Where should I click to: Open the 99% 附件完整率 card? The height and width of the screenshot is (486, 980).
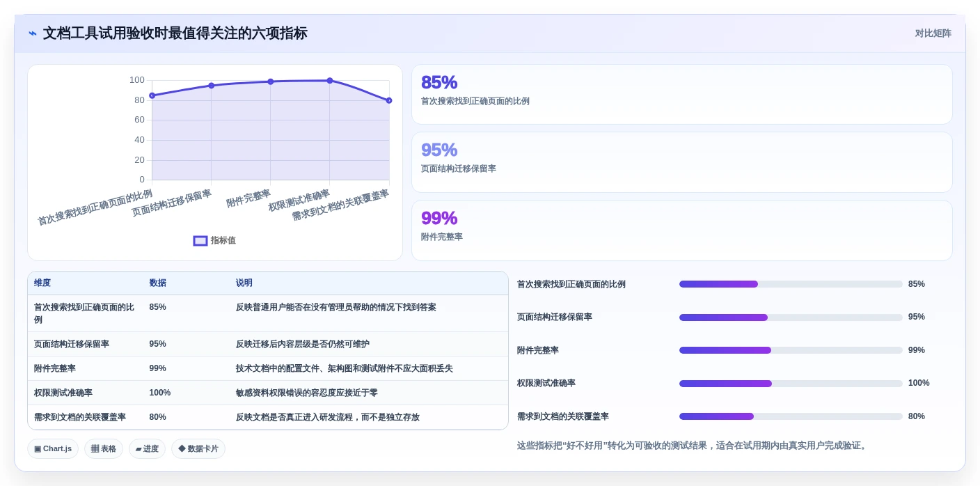(681, 230)
